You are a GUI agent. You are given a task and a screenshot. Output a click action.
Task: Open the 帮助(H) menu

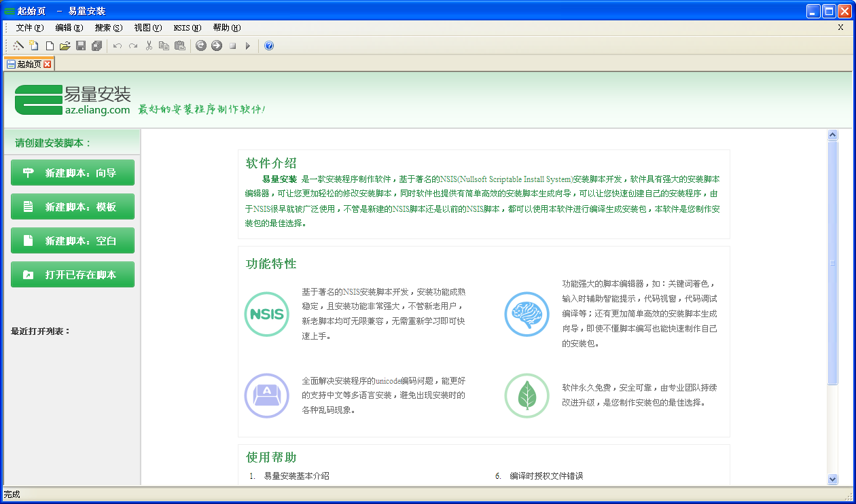coord(227,28)
